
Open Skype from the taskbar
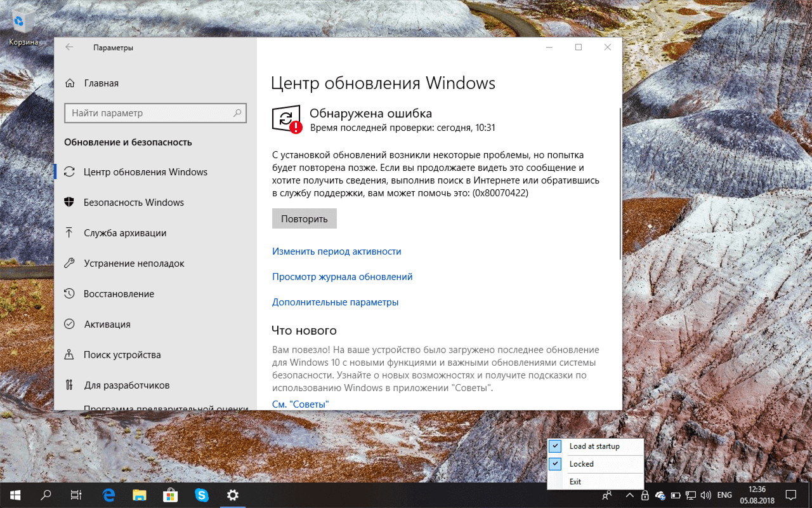(x=202, y=494)
